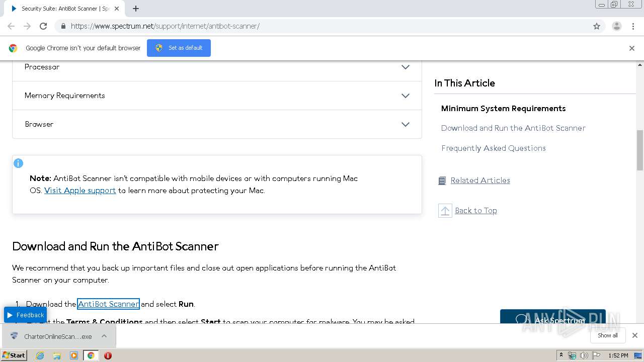
Task: Jump to Download and Run the AntiBot Scanner
Action: (x=513, y=128)
